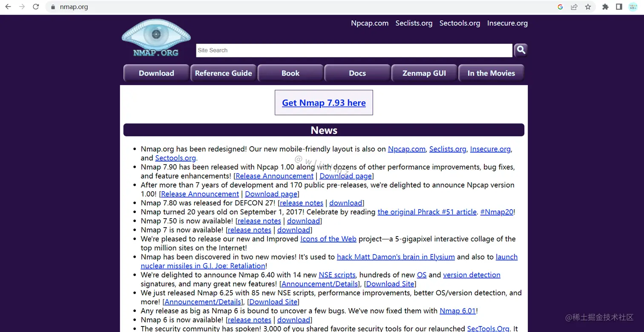Visit Npcap.com in top header
Screen dimensions: 644x332
[x=370, y=23]
